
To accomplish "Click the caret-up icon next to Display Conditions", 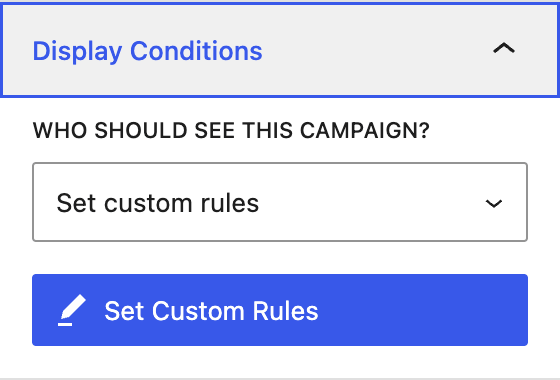I will tap(504, 48).
